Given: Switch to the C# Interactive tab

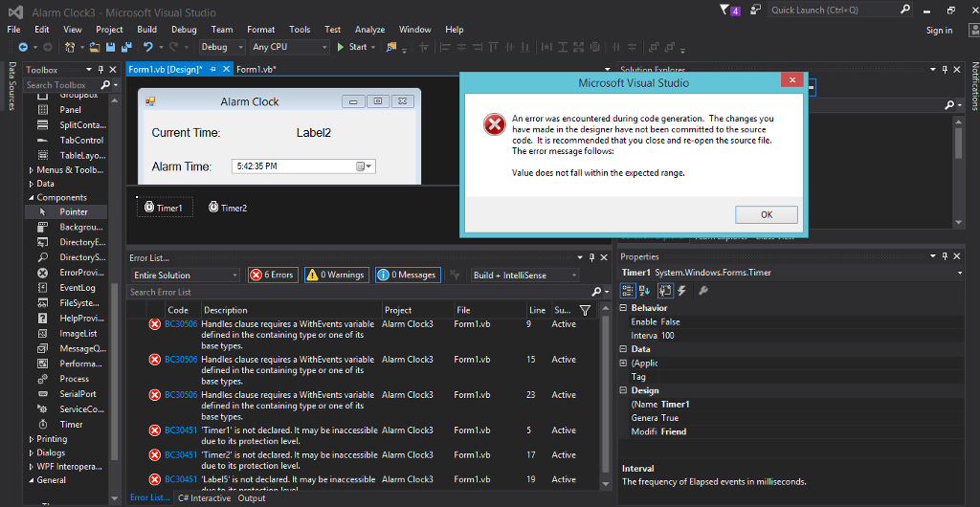Looking at the screenshot, I should tap(205, 498).
